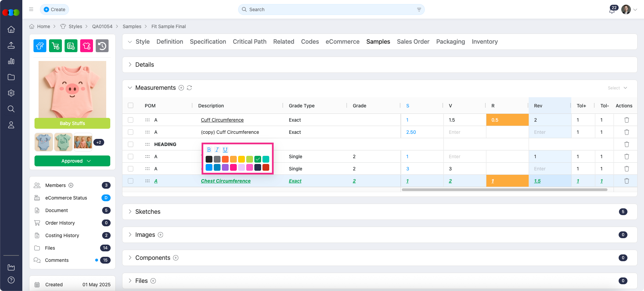Delete the Cuff Circumference row via trash icon
The image size is (644, 291).
click(626, 120)
